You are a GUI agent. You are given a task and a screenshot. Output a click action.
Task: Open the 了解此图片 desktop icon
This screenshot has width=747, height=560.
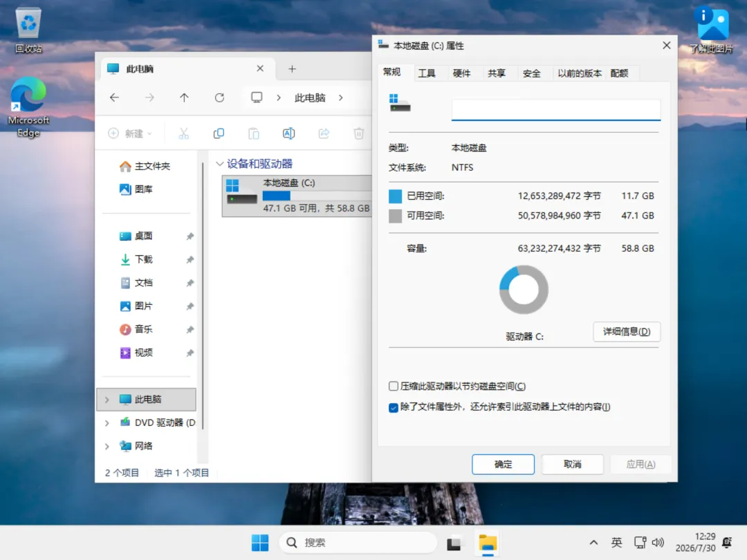712,30
